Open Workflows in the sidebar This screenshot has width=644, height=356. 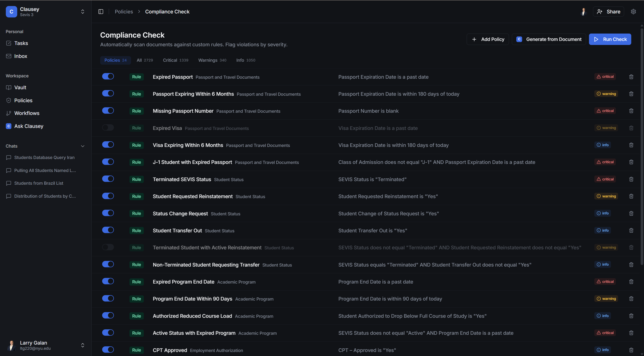coord(27,113)
